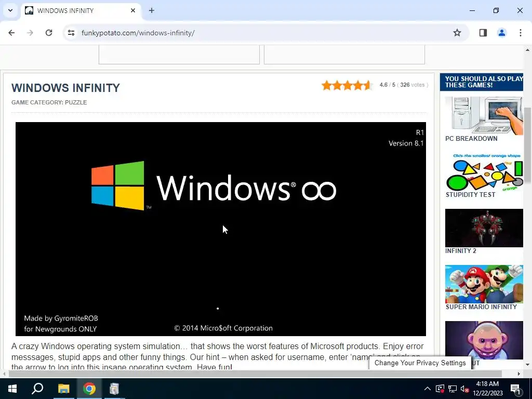Click the horizontal scrollbar right arrow
This screenshot has height=399, width=532.
pos(519,374)
